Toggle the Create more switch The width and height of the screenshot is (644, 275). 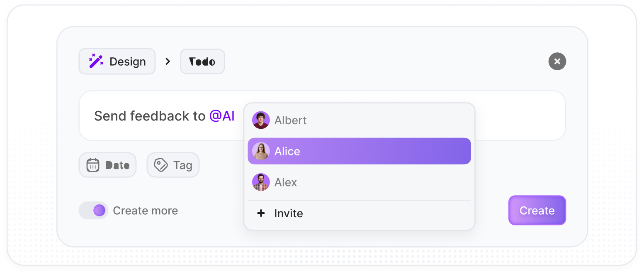(x=94, y=210)
